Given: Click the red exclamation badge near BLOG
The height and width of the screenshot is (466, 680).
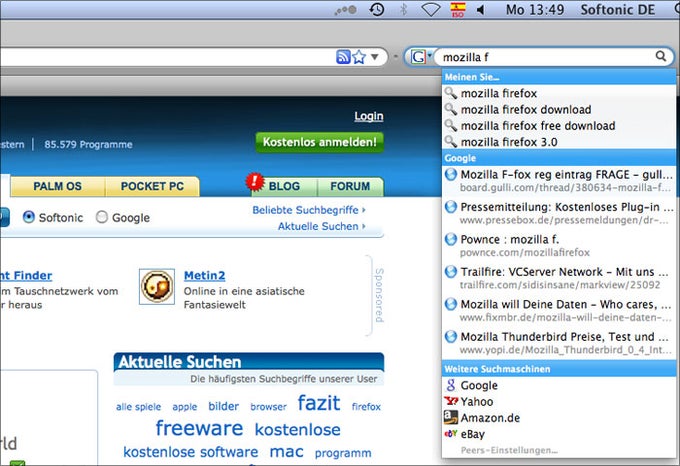Looking at the screenshot, I should click(255, 182).
